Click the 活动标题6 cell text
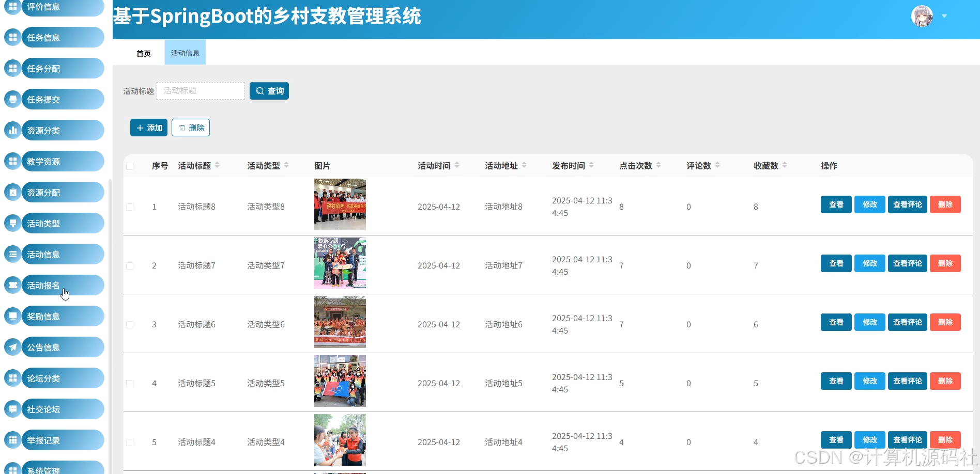 (x=196, y=324)
